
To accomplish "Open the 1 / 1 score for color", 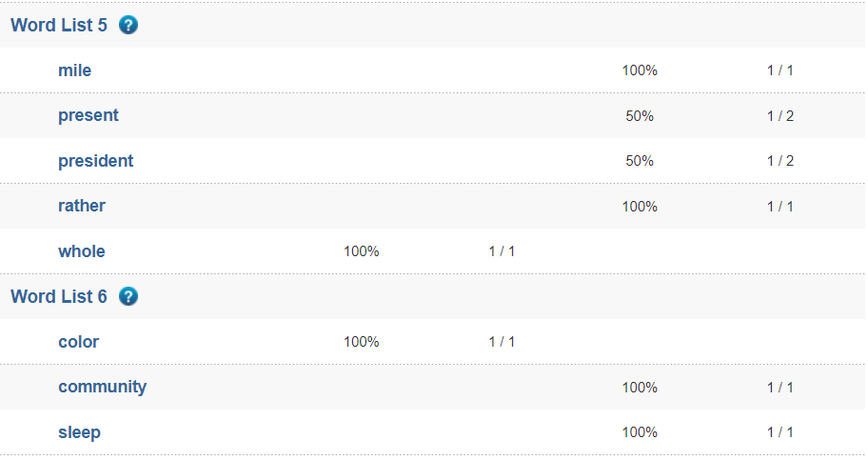I will [x=502, y=342].
